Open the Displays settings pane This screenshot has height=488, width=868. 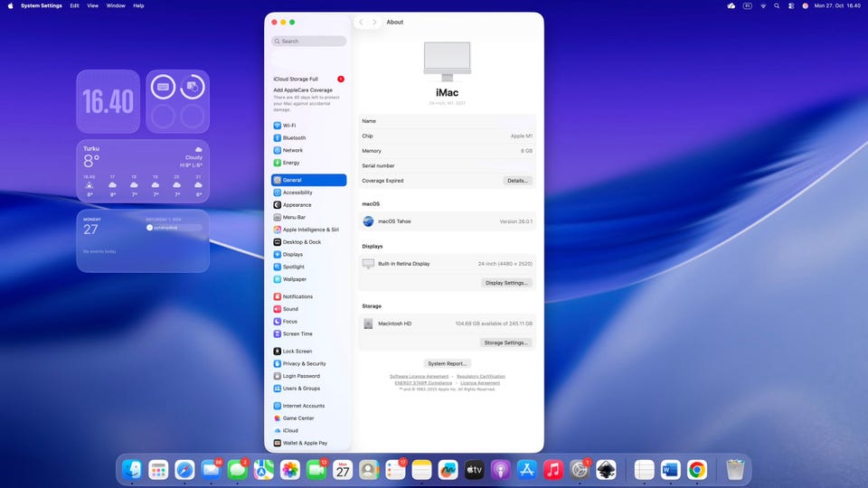click(292, 255)
